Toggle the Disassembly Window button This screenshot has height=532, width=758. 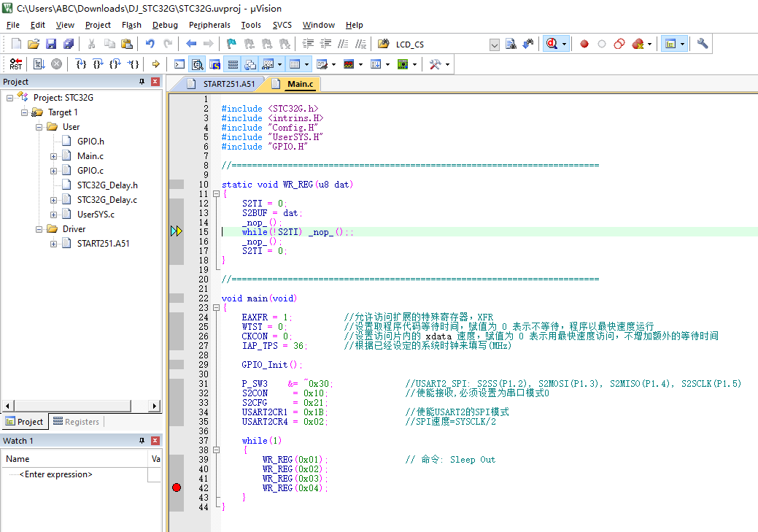[x=197, y=64]
